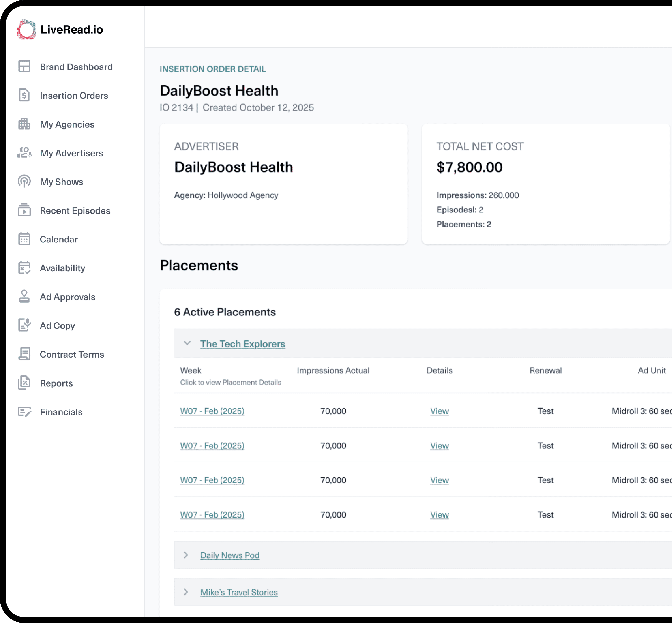The height and width of the screenshot is (623, 672).
Task: Click the Renewal column header
Action: 546,370
